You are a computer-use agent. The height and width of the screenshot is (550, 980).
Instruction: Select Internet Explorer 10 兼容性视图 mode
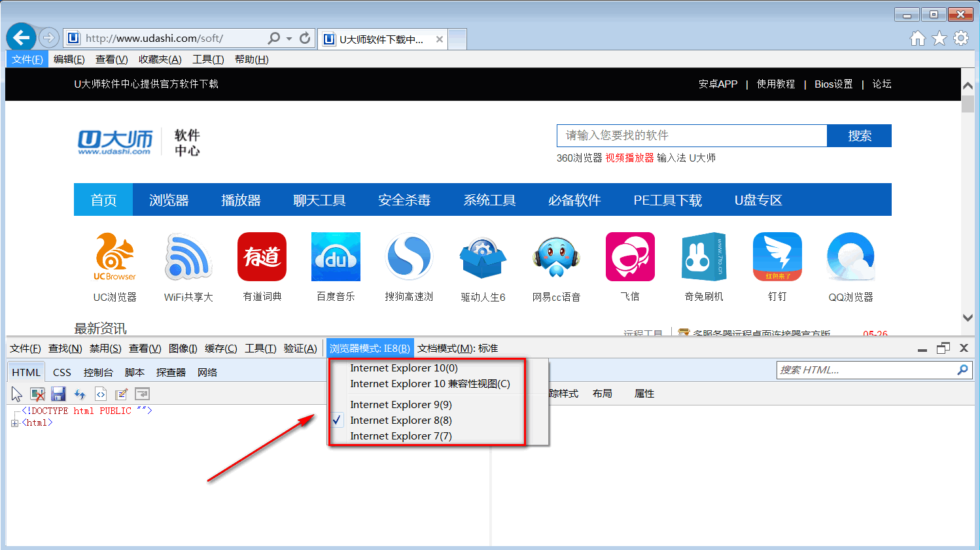tap(430, 384)
